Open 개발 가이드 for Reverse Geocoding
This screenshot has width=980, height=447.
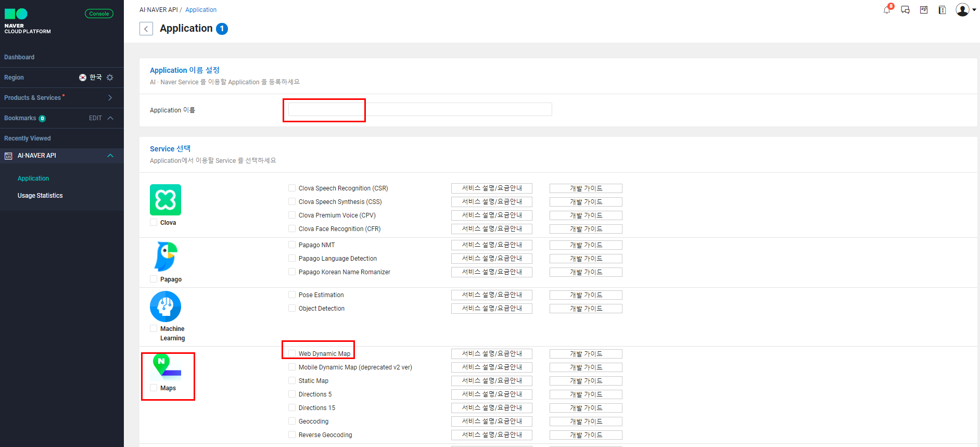coord(586,435)
